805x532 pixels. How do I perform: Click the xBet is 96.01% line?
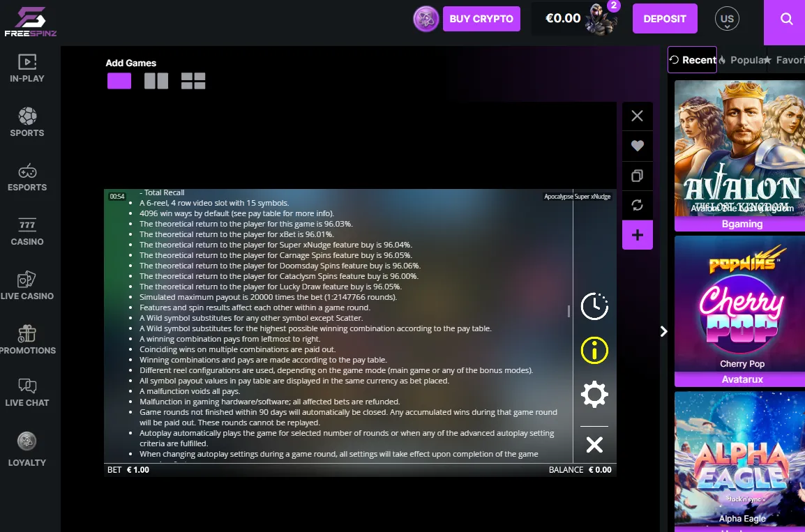(x=236, y=234)
